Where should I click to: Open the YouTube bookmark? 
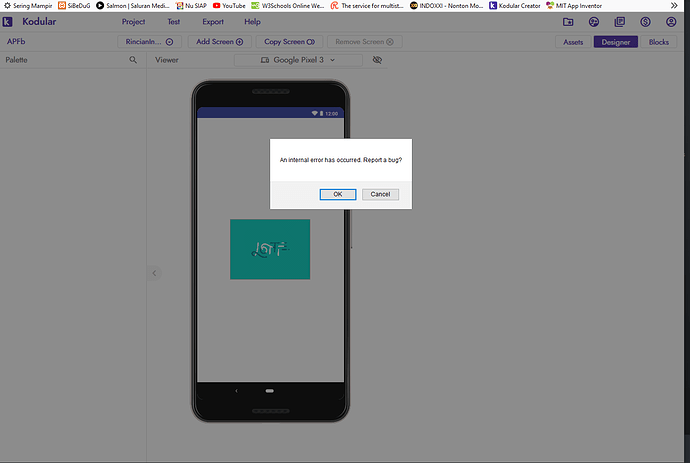(x=229, y=6)
